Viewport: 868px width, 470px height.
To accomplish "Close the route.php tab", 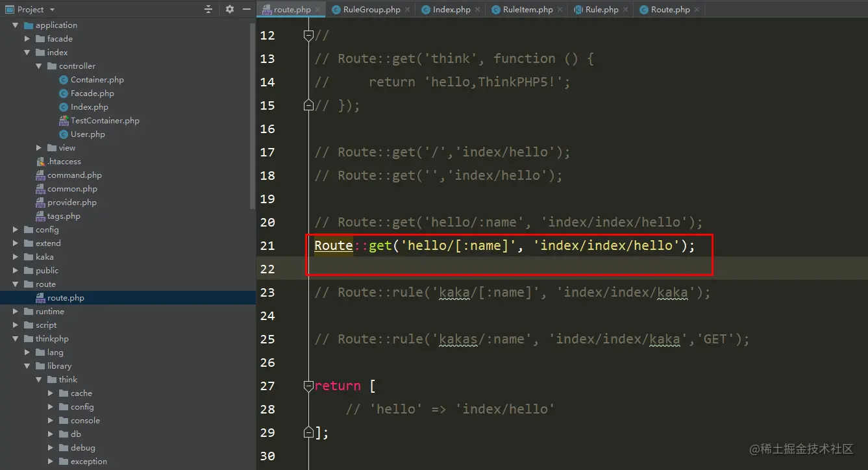I will click(317, 10).
